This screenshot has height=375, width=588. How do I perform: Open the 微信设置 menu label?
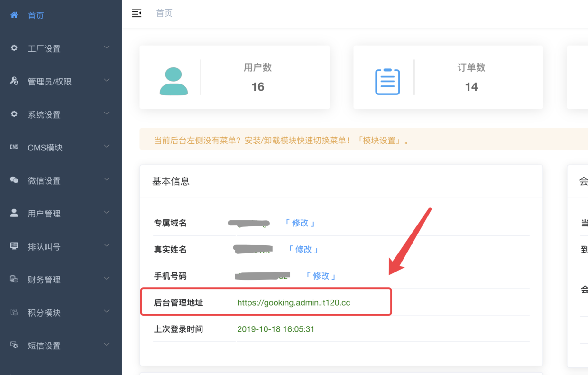point(44,181)
